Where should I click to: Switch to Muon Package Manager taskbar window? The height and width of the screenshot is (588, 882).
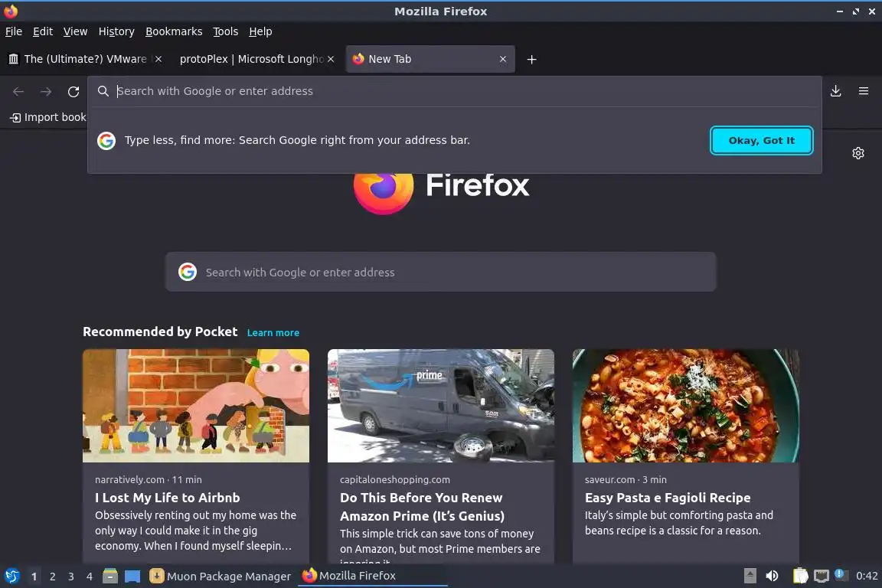coord(220,577)
